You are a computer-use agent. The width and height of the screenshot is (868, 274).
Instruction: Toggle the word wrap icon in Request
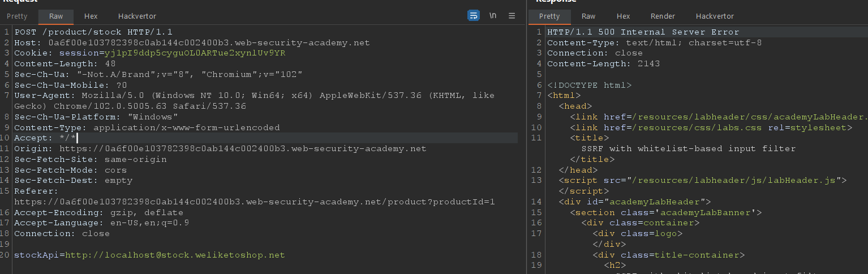coord(474,16)
